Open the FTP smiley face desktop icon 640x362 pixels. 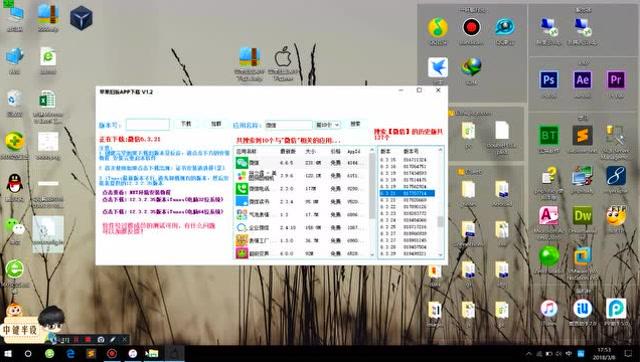pyautogui.click(x=616, y=215)
